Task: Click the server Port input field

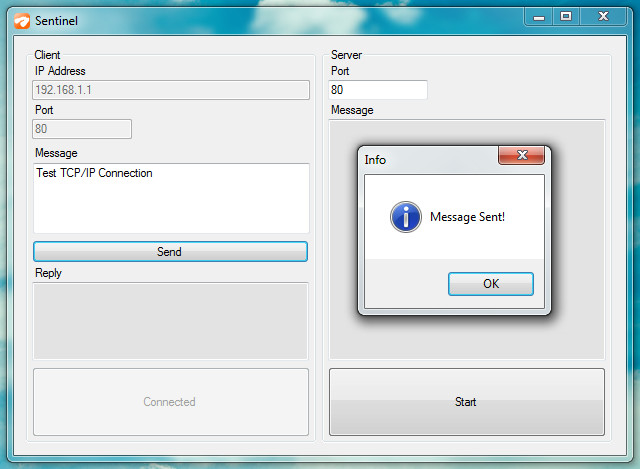Action: [x=378, y=90]
